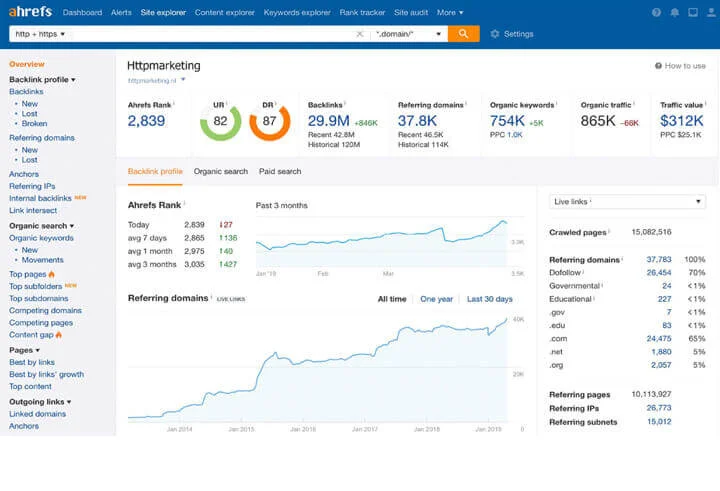Open Alerts in the top menu
The height and width of the screenshot is (491, 720).
pyautogui.click(x=121, y=12)
